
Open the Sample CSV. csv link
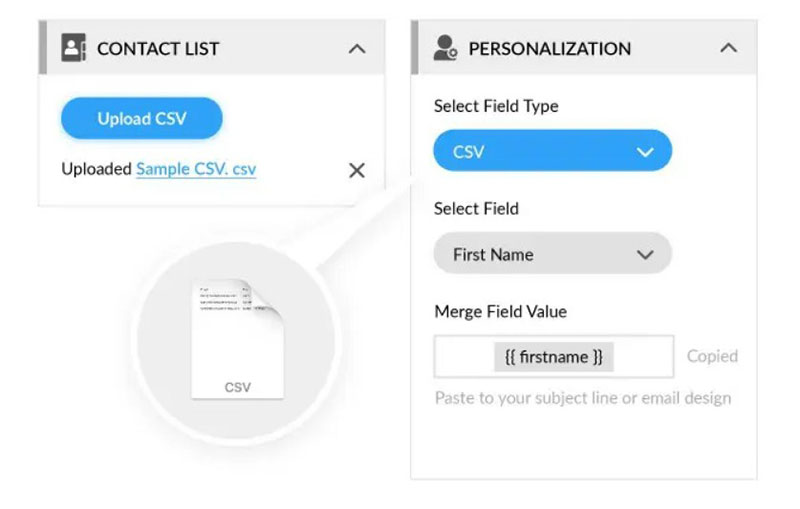[x=196, y=169]
